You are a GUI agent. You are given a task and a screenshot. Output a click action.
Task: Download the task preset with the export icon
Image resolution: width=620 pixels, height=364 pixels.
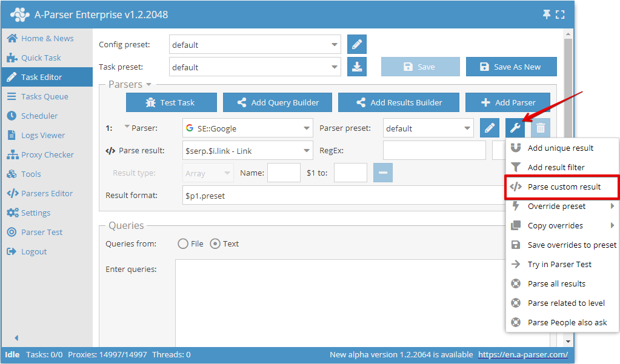pyautogui.click(x=357, y=67)
